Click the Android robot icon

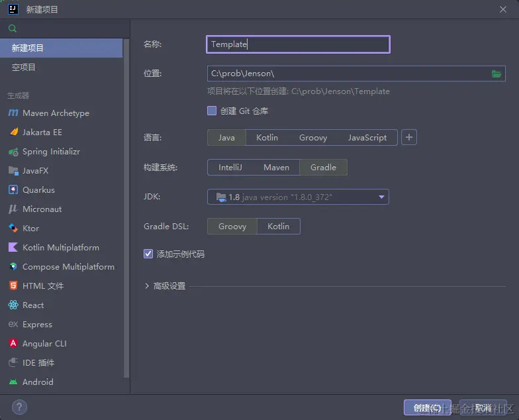[13, 382]
